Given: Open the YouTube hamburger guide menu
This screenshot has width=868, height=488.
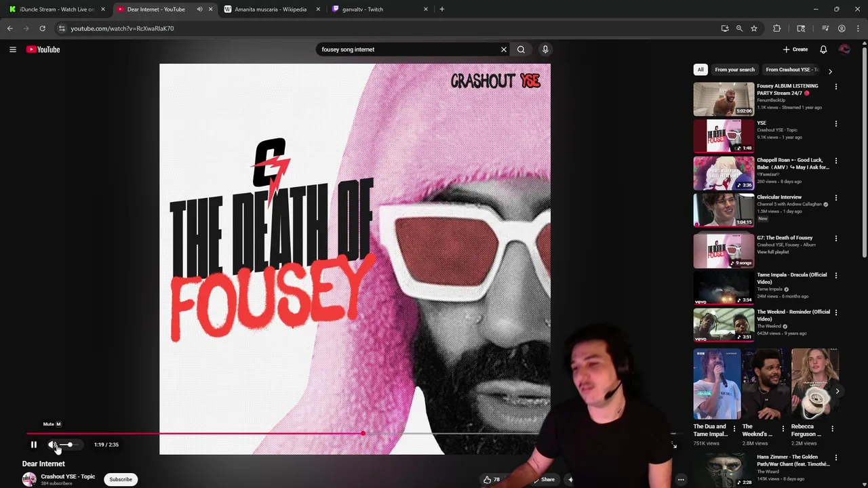Looking at the screenshot, I should click(x=12, y=49).
